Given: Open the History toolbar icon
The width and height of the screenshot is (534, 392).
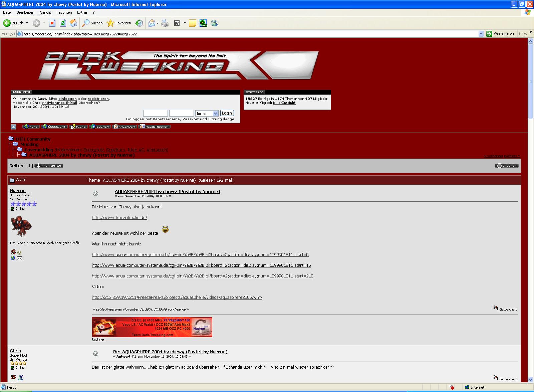Looking at the screenshot, I should [x=139, y=23].
